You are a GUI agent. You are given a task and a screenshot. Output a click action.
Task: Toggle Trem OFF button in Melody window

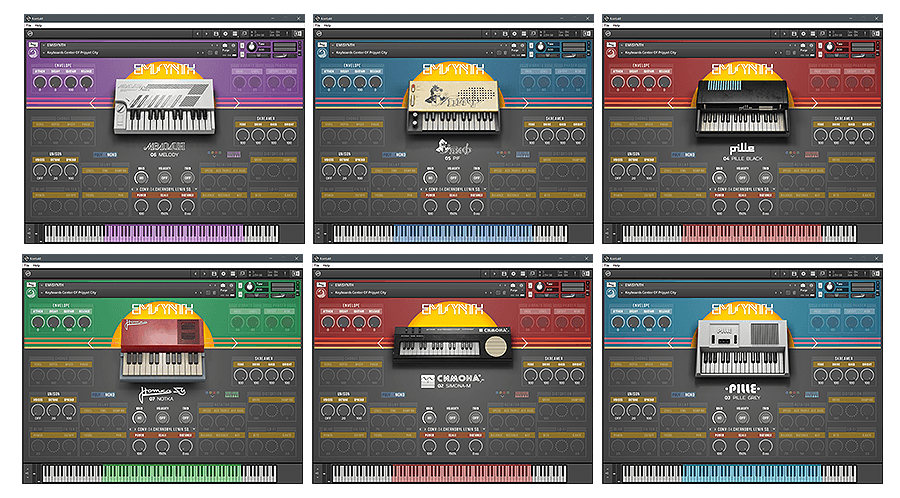(187, 178)
